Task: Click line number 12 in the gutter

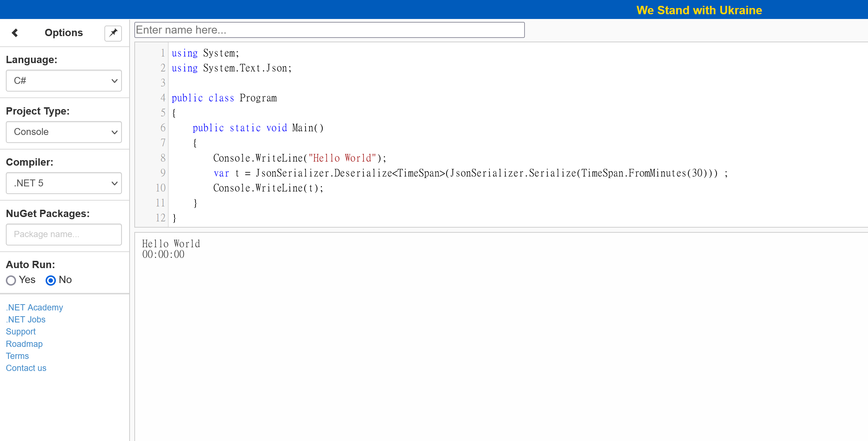Action: click(160, 218)
